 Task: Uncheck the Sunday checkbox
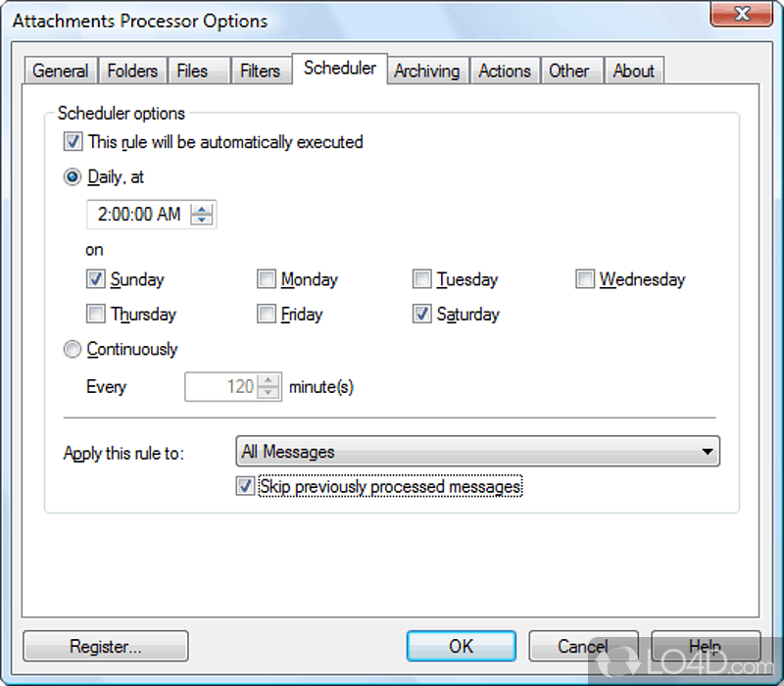coord(96,279)
